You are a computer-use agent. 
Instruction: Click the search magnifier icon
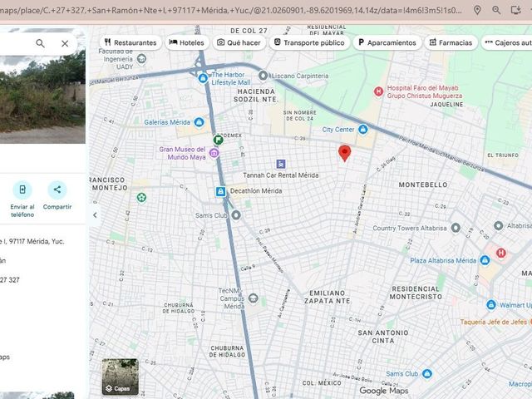tap(41, 43)
